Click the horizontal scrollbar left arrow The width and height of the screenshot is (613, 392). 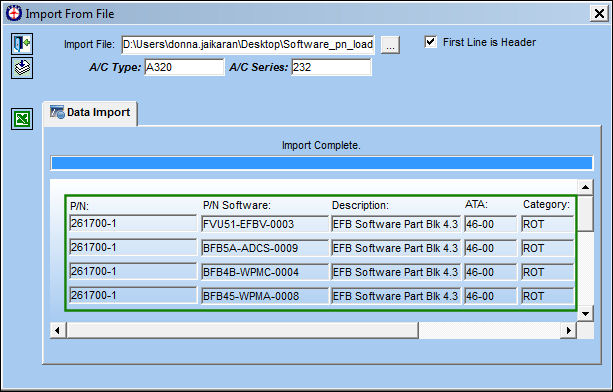pos(57,331)
